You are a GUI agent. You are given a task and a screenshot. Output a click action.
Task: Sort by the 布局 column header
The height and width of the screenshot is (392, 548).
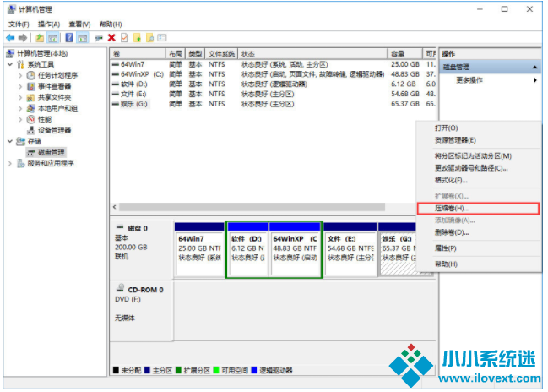[175, 54]
